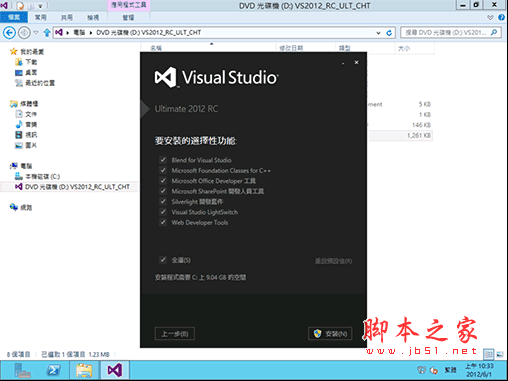Click the search magnifier icon
Screen dimensions: 508x381
tap(494, 32)
